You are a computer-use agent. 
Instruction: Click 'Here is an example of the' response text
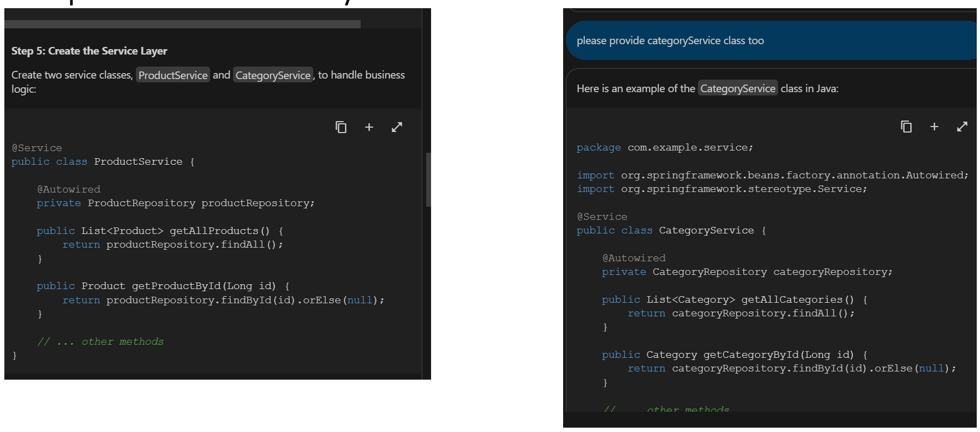636,88
